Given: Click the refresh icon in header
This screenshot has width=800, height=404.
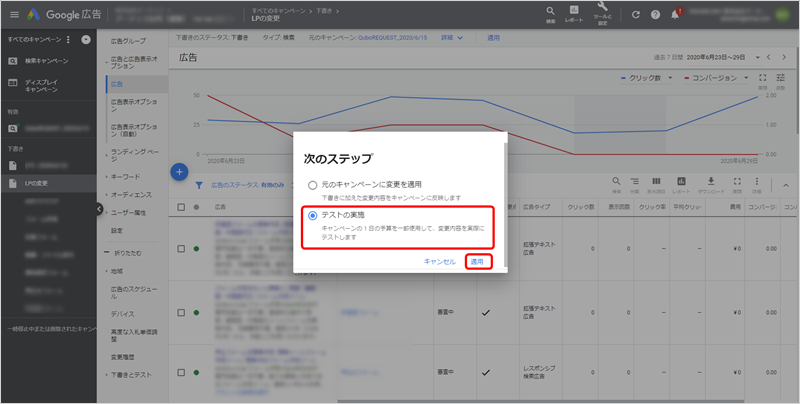Looking at the screenshot, I should [635, 14].
